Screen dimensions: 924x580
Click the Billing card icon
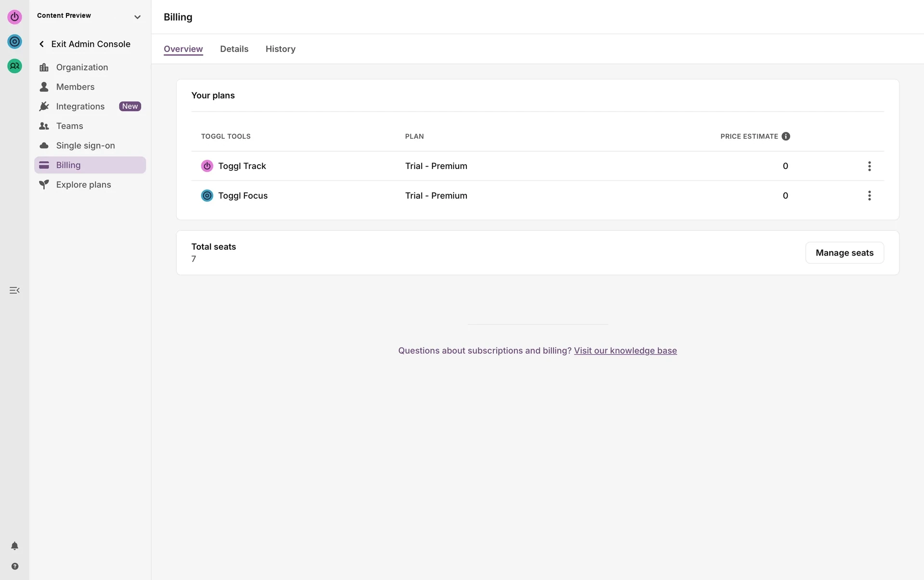click(x=44, y=165)
